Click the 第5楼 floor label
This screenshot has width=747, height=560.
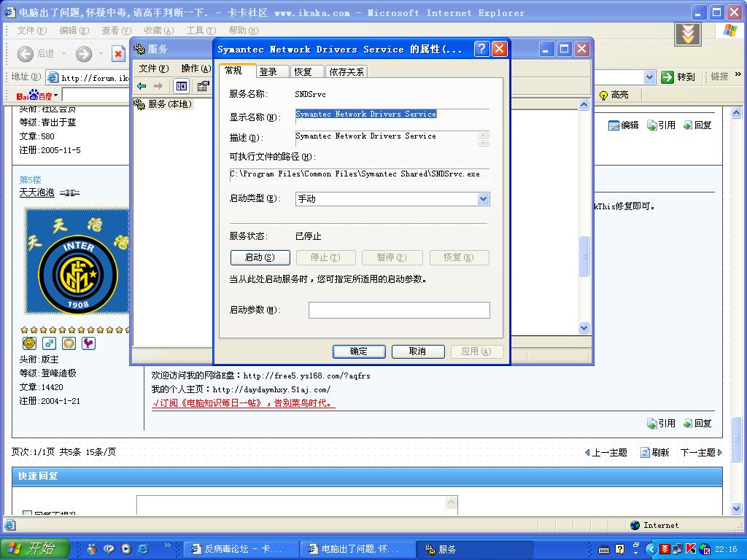[x=30, y=180]
